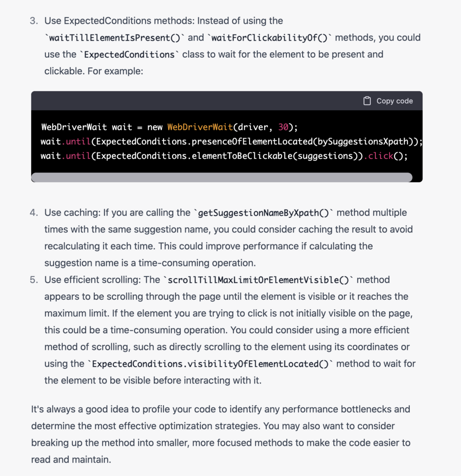461x476 pixels.
Task: Click the closing paragraph about profiling code
Action: [221, 434]
